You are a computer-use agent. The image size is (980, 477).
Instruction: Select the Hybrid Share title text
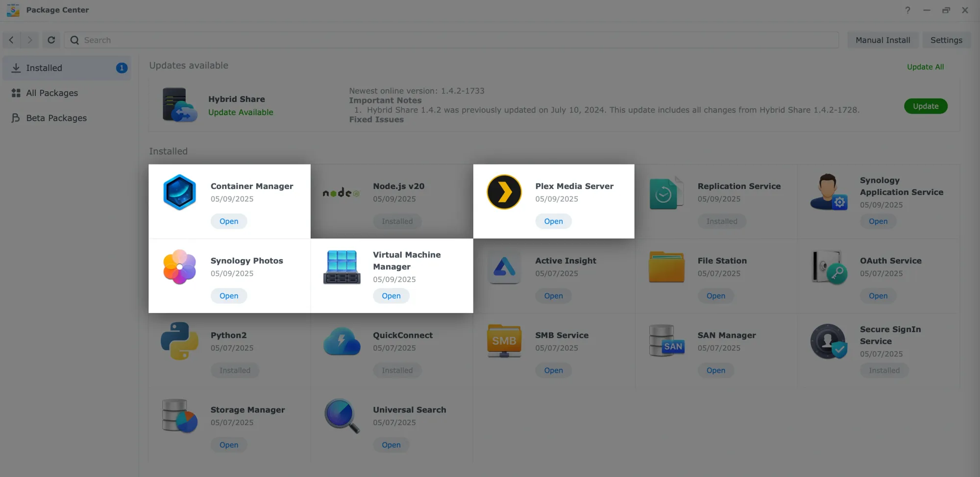236,99
